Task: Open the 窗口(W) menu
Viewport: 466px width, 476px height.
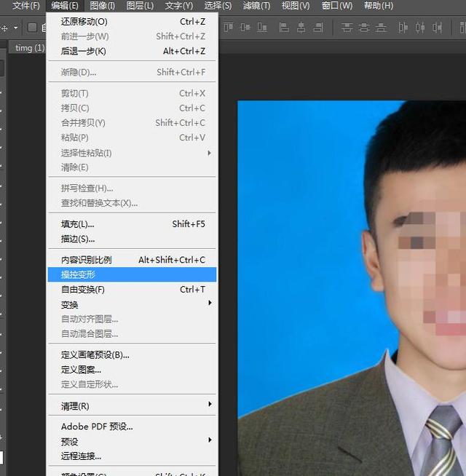Action: [337, 6]
